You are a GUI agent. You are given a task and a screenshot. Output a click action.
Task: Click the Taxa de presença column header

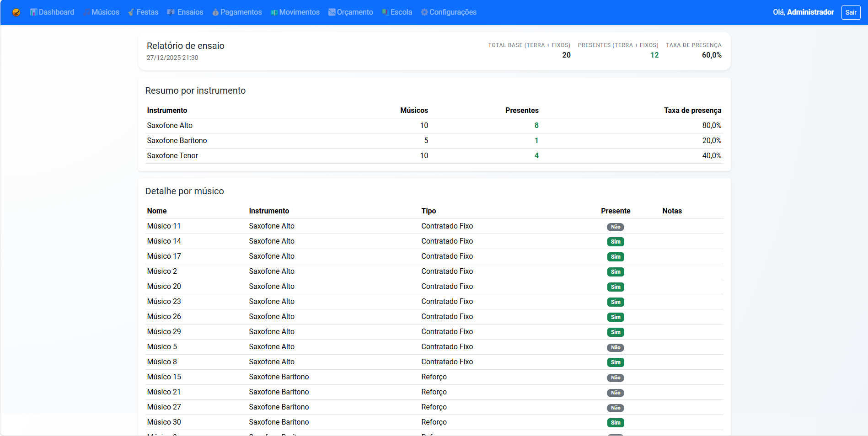(692, 111)
